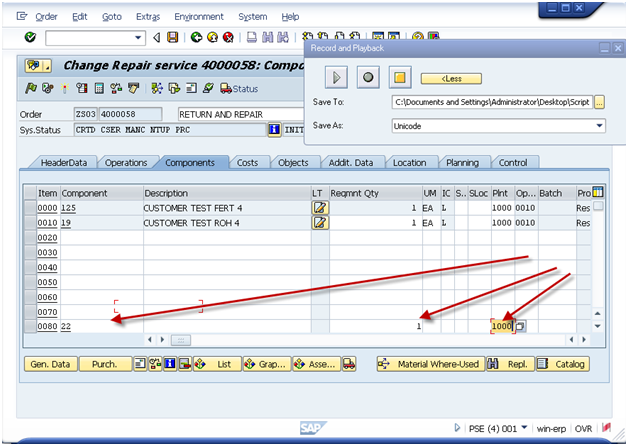Click the <Less button
This screenshot has height=446, width=628.
click(x=451, y=78)
